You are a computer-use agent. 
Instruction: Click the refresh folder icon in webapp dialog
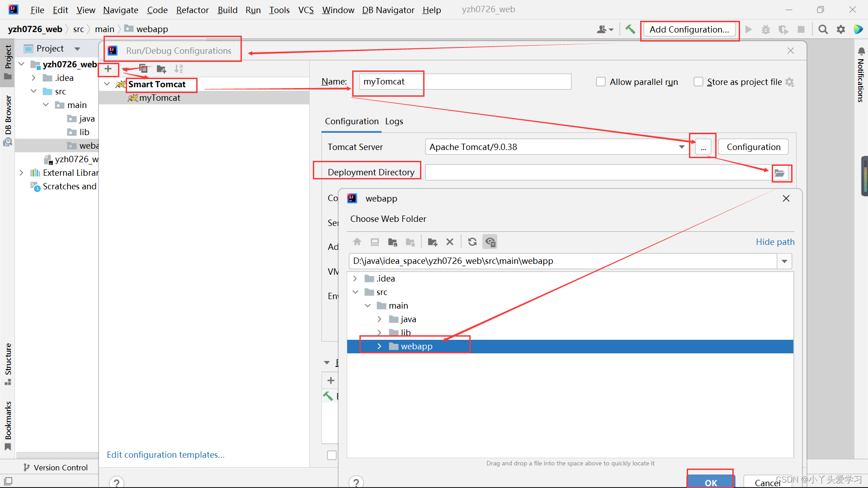pyautogui.click(x=472, y=241)
